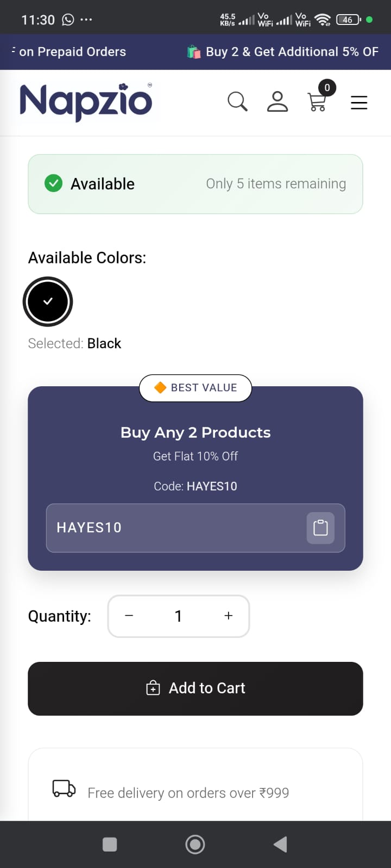391x868 pixels.
Task: Open the search magnifier icon
Action: pos(237,101)
